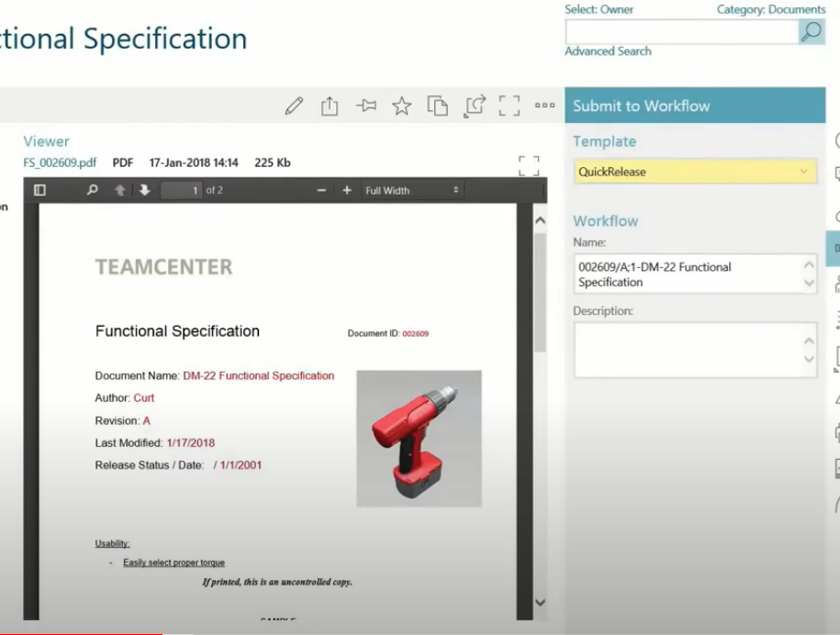Click the workflow Description text area
This screenshot has width=840, height=635.
(x=695, y=351)
